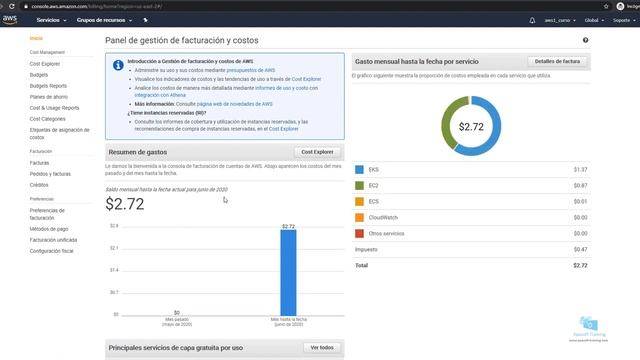Click the Total row $2.72 amount

pos(580,265)
